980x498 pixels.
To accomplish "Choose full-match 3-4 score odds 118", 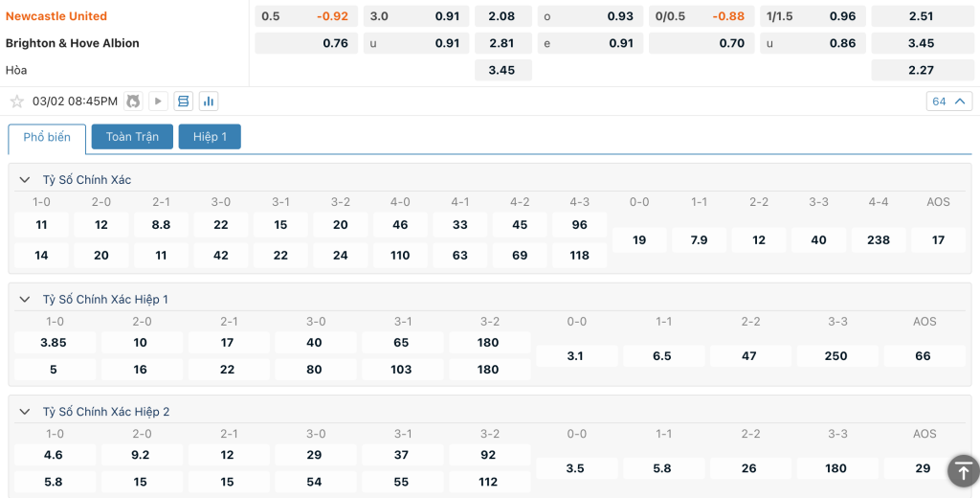I will point(579,256).
